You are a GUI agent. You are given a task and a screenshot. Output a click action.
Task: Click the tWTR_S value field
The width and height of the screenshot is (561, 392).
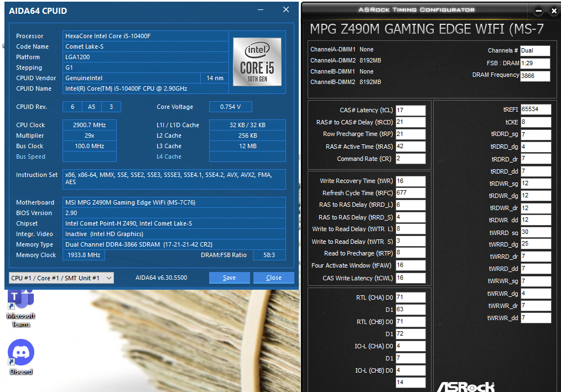click(411, 241)
